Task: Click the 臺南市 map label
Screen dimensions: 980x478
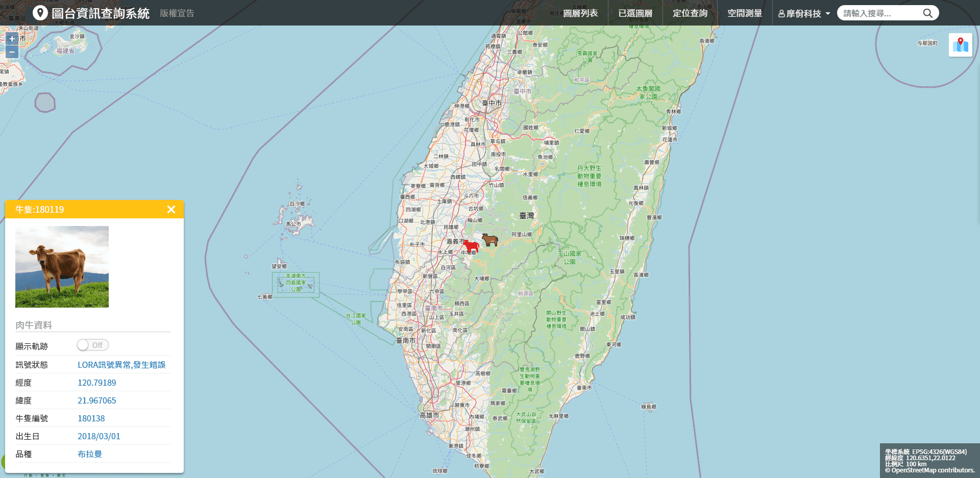Action: pyautogui.click(x=406, y=340)
